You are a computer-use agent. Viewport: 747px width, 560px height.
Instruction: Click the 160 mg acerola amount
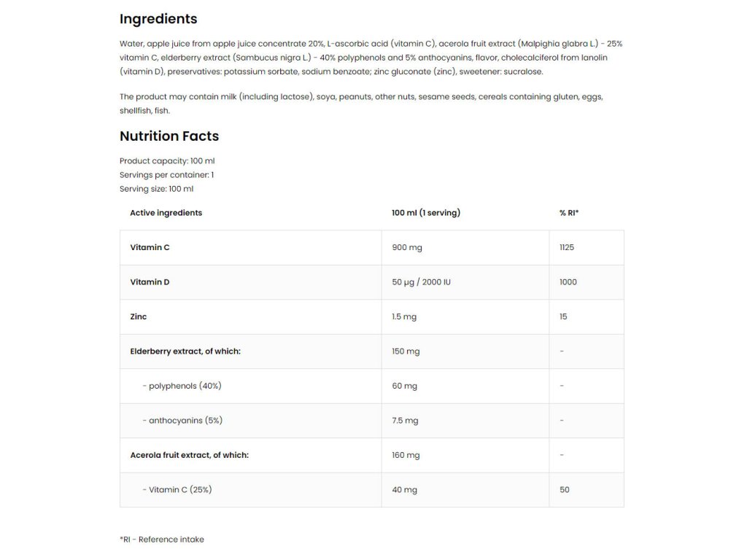[x=406, y=455]
